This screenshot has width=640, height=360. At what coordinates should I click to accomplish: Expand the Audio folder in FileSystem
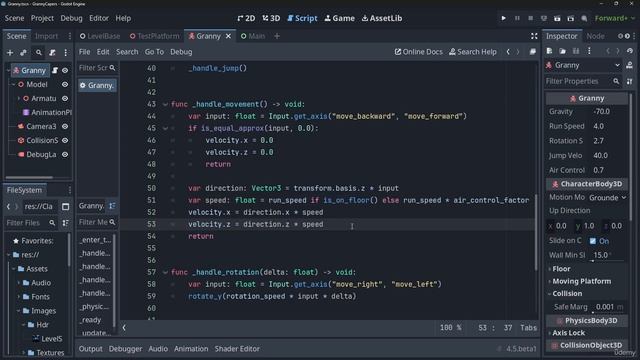click(19, 283)
